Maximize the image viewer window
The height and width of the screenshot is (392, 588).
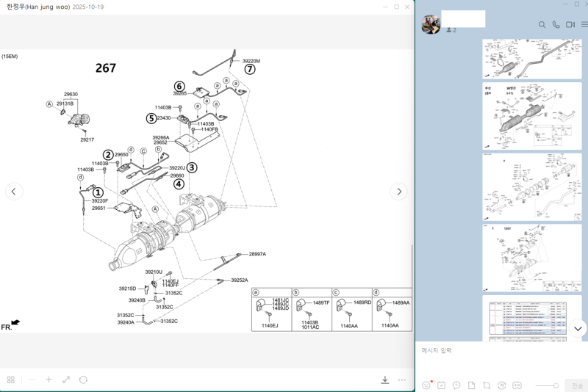(x=396, y=7)
